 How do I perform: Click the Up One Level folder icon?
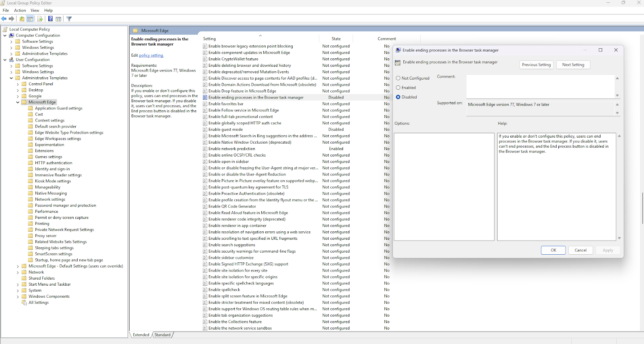[x=22, y=19]
